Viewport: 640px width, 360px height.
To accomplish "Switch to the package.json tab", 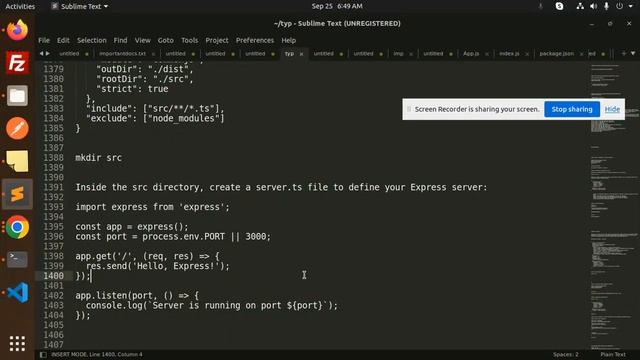I will pyautogui.click(x=557, y=54).
